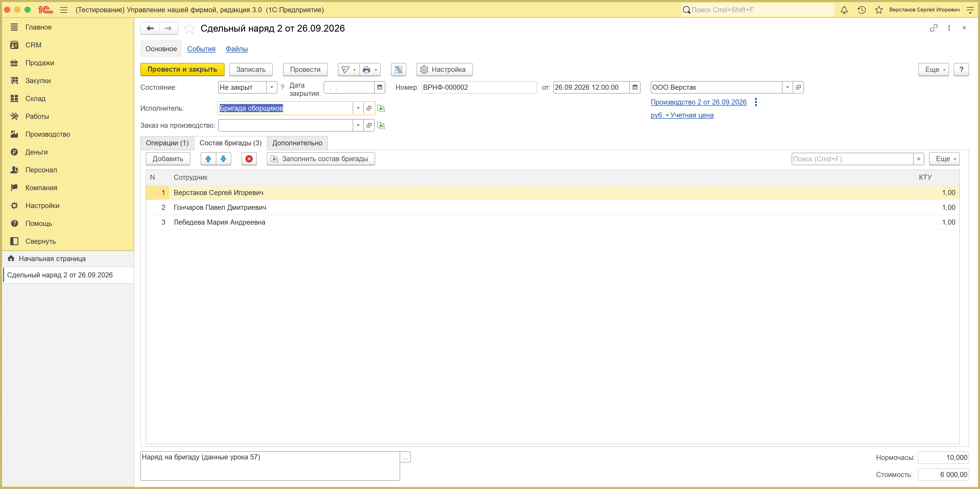Screen dimensions: 980x489
Task: Select row Лебедева Мария Андреевна
Action: (552, 222)
